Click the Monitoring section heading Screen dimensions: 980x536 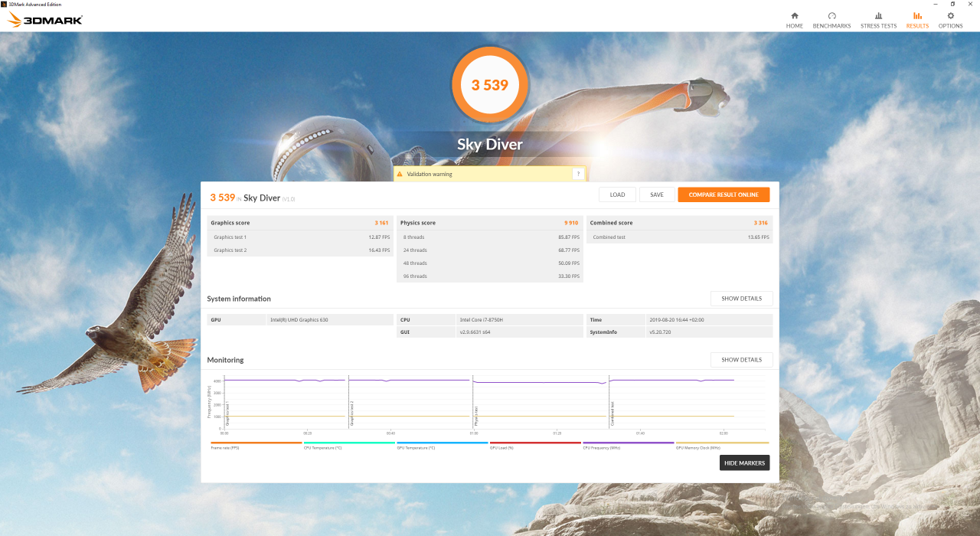tap(225, 360)
